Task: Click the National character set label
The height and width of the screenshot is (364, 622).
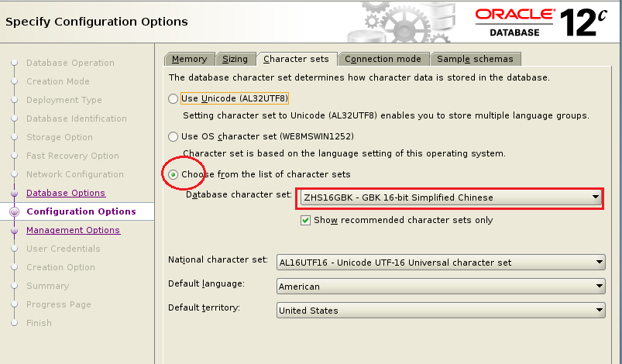Action: coord(218,259)
